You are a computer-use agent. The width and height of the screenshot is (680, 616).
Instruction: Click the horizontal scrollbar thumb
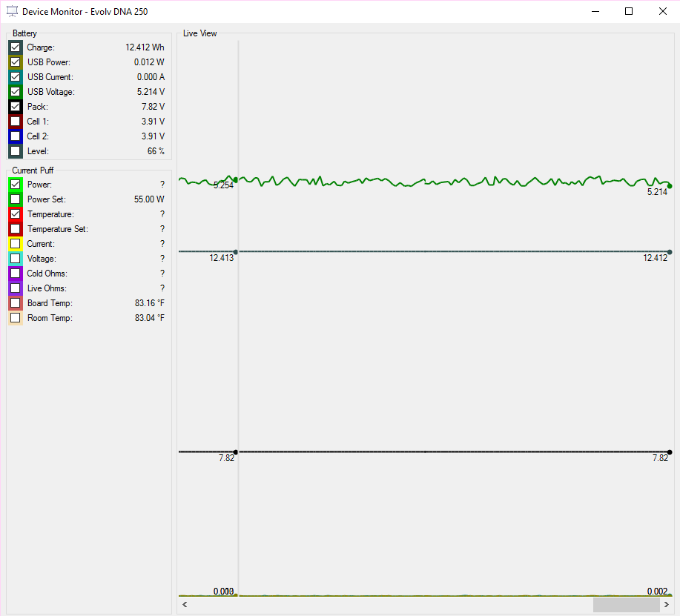pos(625,606)
